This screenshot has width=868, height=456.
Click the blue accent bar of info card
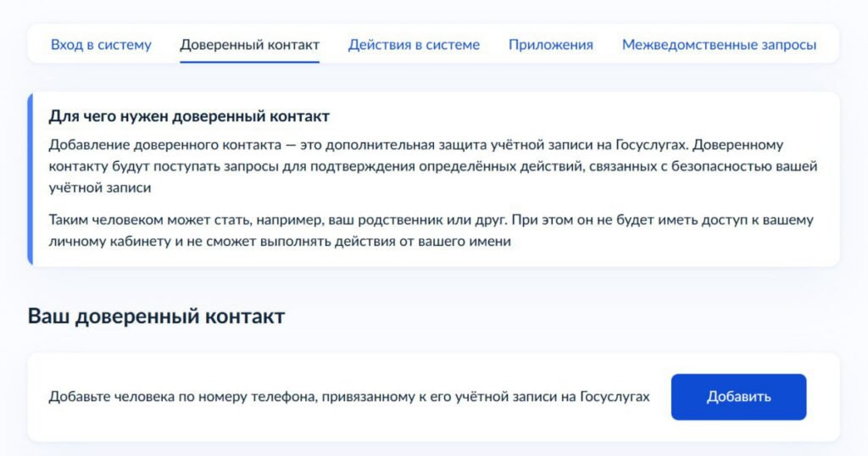coord(30,179)
